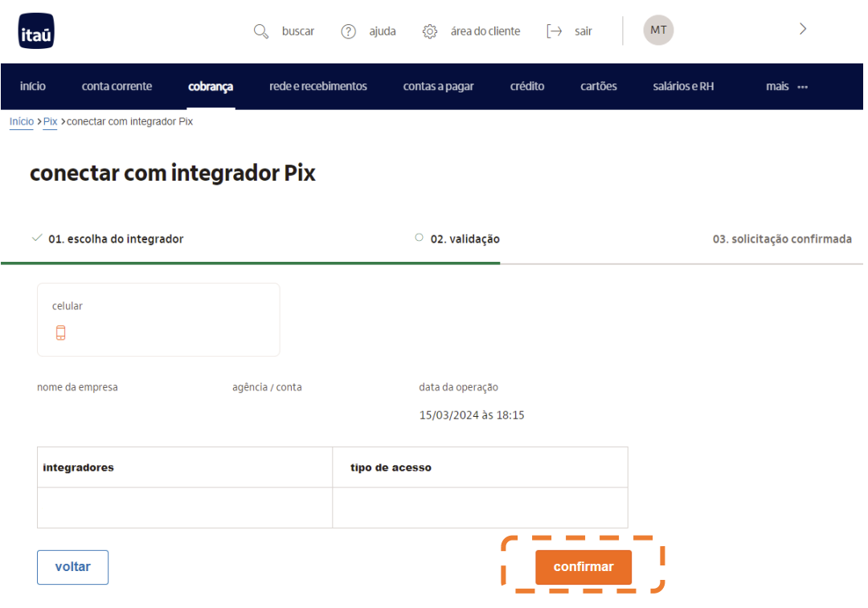Screen dimensions: 868x608
Task: Click the search magnifier icon
Action: tap(260, 31)
